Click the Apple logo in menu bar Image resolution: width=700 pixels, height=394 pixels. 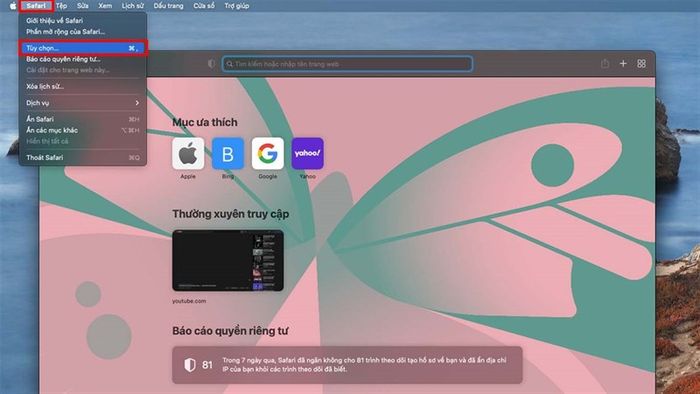tap(13, 6)
